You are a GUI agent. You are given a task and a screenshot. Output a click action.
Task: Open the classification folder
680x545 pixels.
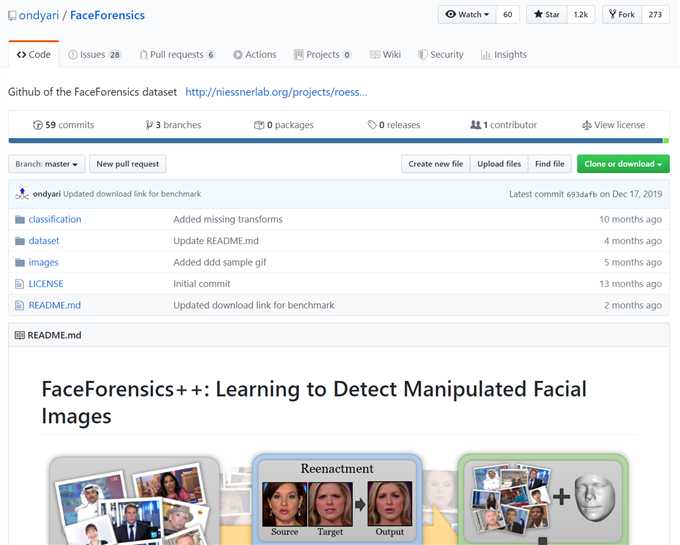(x=55, y=219)
